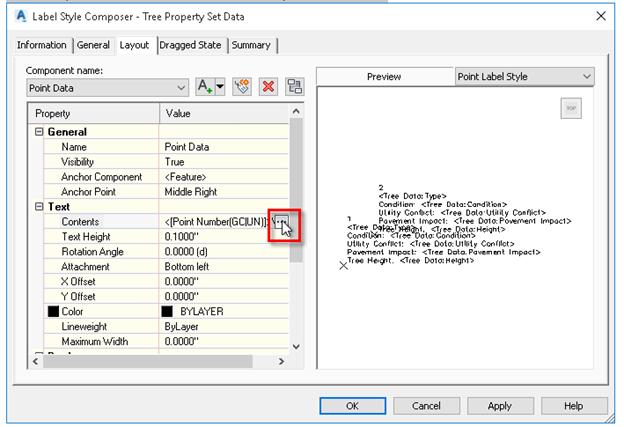Delete component with the red X icon
The height and width of the screenshot is (427, 624).
(x=268, y=87)
